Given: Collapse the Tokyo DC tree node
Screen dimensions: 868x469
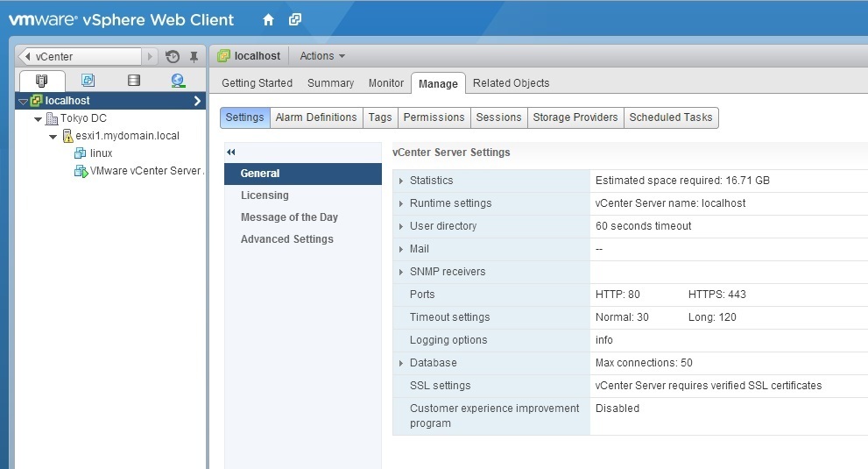Looking at the screenshot, I should pos(39,118).
